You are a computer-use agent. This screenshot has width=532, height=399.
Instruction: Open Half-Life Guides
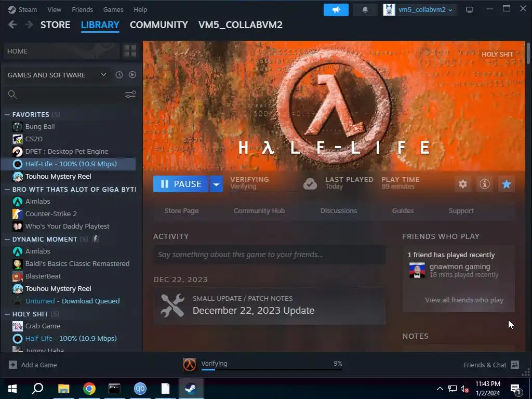point(403,211)
